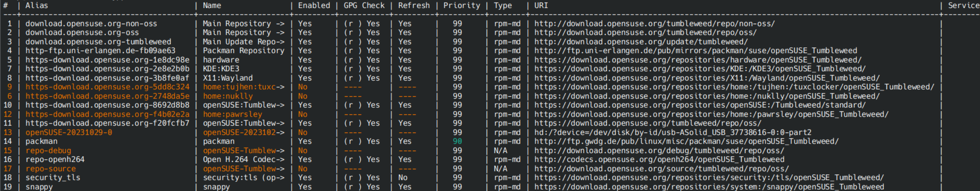Open the codecs.opensuse.org openh264 URL
Screen dimensions: 980x191
659,160
